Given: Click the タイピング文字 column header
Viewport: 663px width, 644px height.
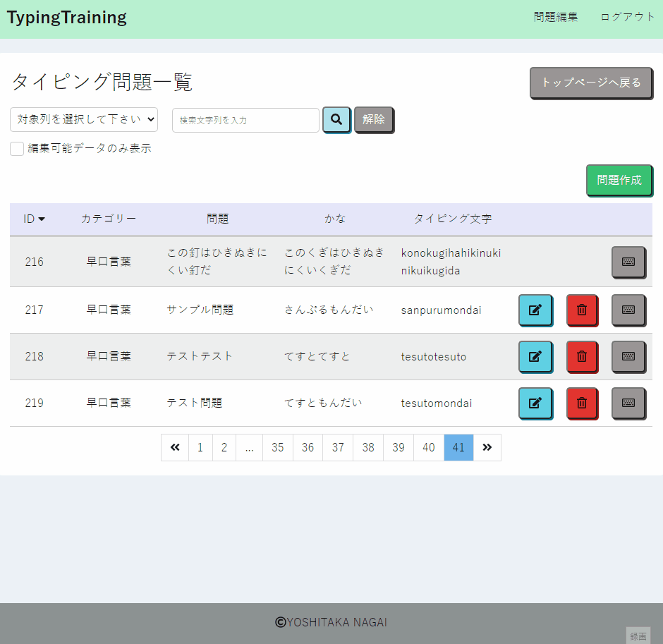Looking at the screenshot, I should pos(453,219).
